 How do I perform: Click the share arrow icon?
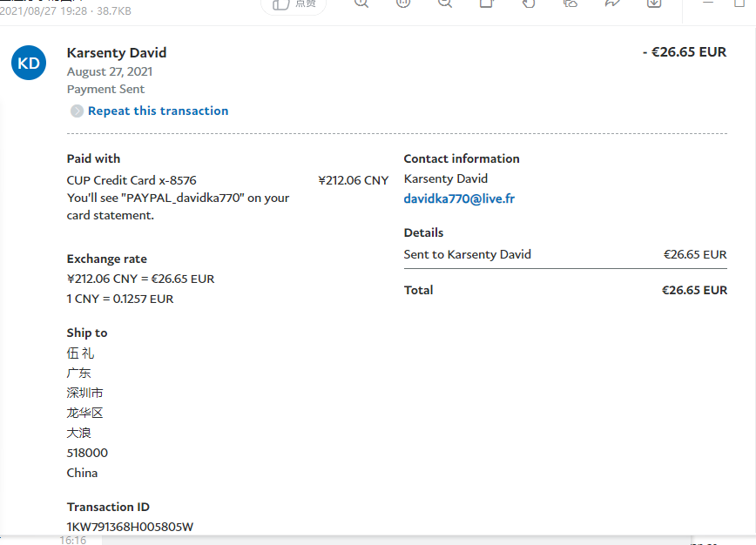click(611, 3)
